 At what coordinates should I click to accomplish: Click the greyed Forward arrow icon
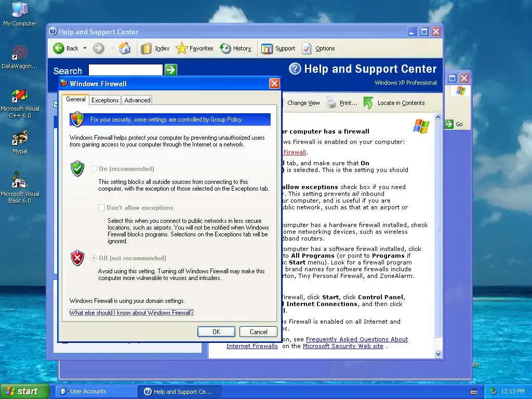tap(98, 48)
